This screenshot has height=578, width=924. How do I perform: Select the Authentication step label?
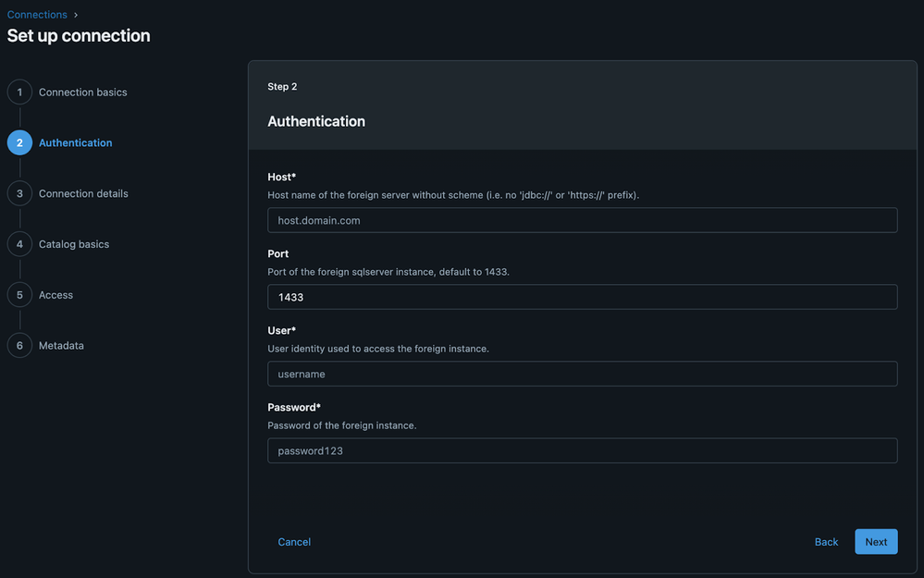(x=76, y=143)
